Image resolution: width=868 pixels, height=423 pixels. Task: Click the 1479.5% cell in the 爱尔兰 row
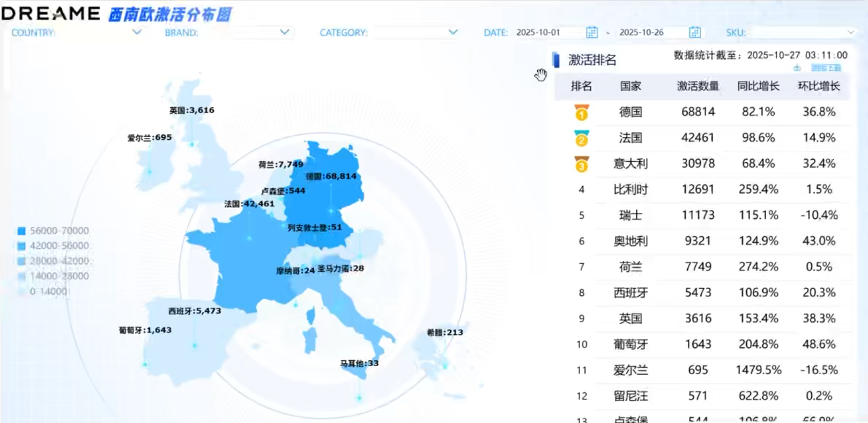[758, 370]
